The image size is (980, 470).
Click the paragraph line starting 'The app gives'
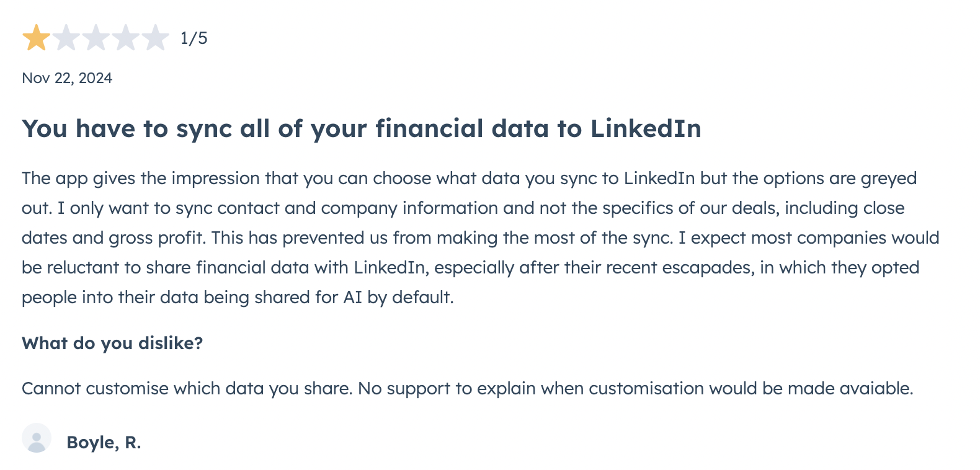coord(470,179)
